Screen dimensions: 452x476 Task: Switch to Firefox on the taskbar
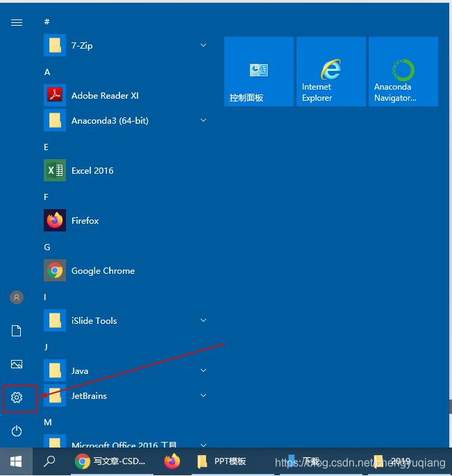point(172,461)
